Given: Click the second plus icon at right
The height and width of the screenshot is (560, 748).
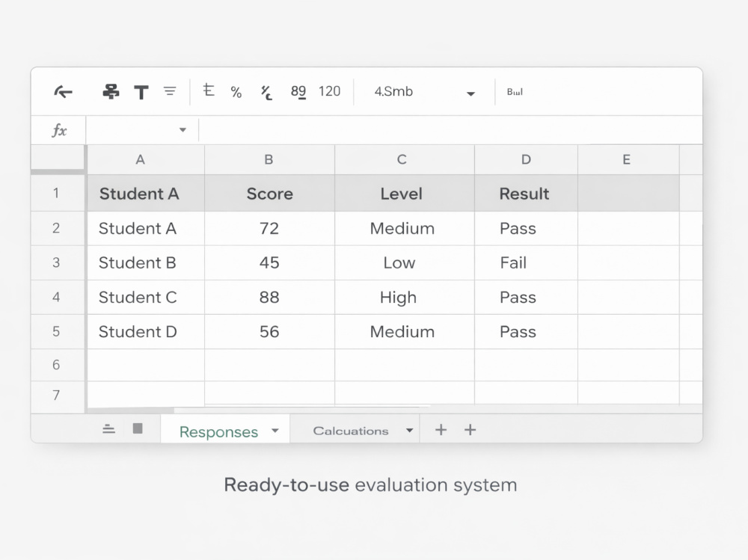Looking at the screenshot, I should tap(470, 430).
